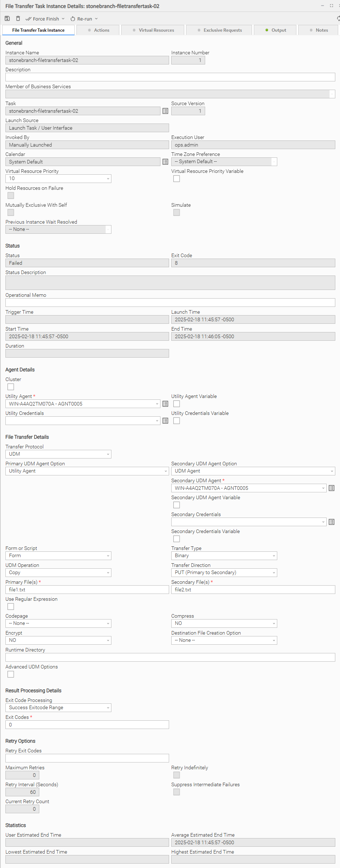Click the save icon in the toolbar

(x=7, y=18)
